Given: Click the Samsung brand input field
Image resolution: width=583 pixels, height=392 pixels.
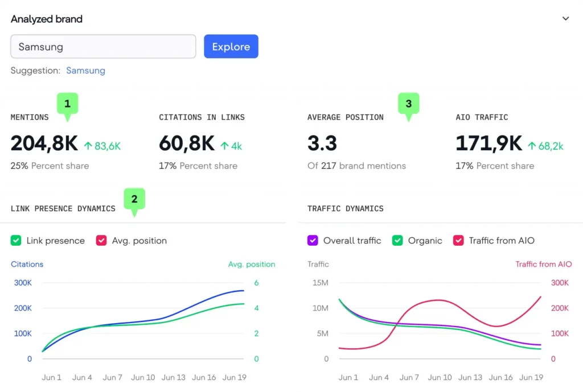Looking at the screenshot, I should click(104, 47).
